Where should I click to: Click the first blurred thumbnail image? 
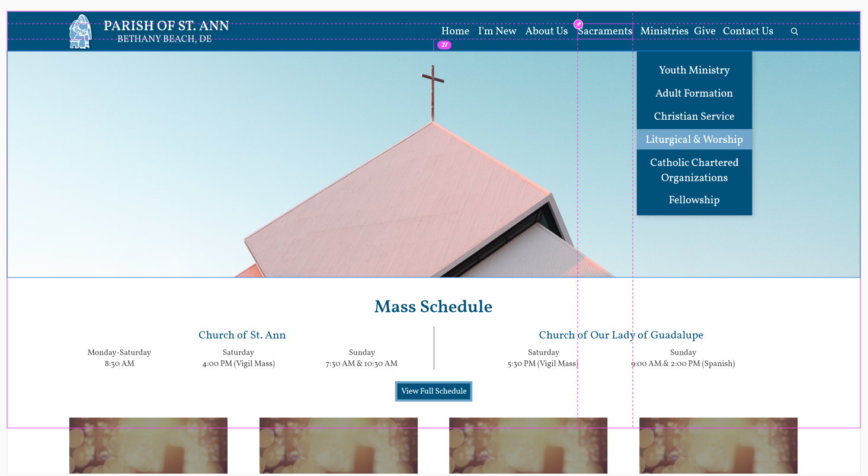tap(148, 445)
